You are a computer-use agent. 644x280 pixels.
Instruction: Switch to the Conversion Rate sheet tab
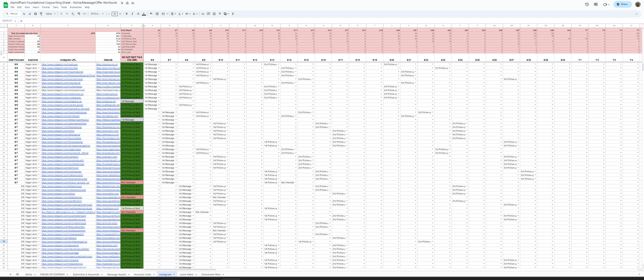point(211,274)
